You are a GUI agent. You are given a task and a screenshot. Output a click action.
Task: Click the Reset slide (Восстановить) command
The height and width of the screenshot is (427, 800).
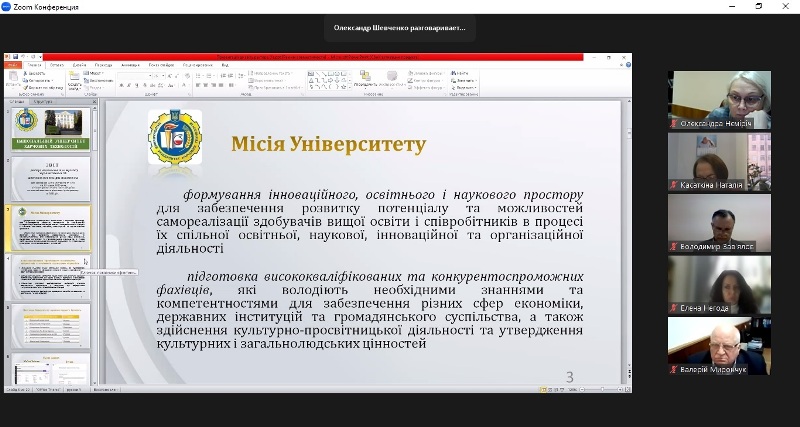[98, 81]
